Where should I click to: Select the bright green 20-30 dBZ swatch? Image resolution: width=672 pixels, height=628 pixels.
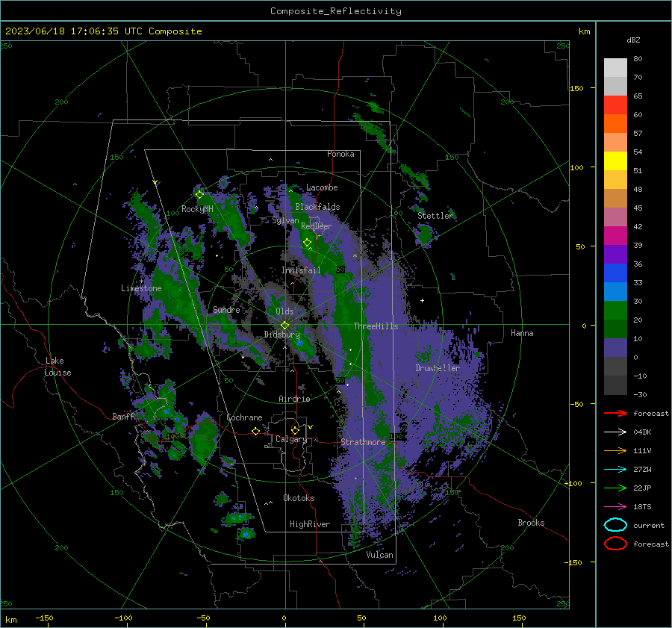(615, 310)
